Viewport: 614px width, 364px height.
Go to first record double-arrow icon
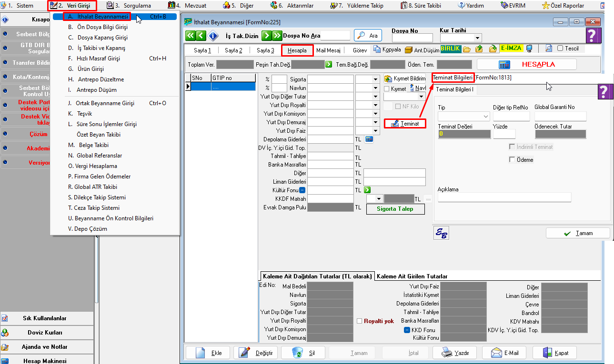pos(190,36)
